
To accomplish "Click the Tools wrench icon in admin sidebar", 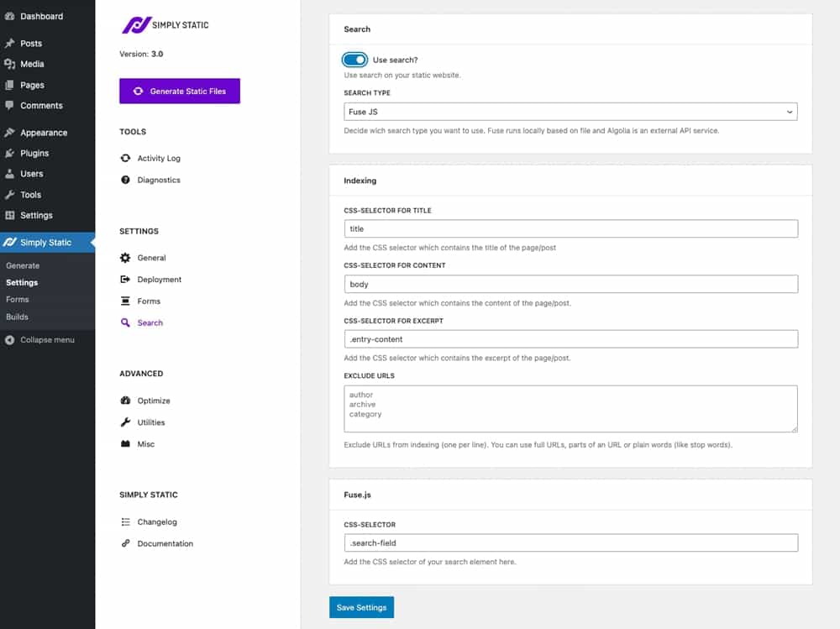I will tap(9, 195).
